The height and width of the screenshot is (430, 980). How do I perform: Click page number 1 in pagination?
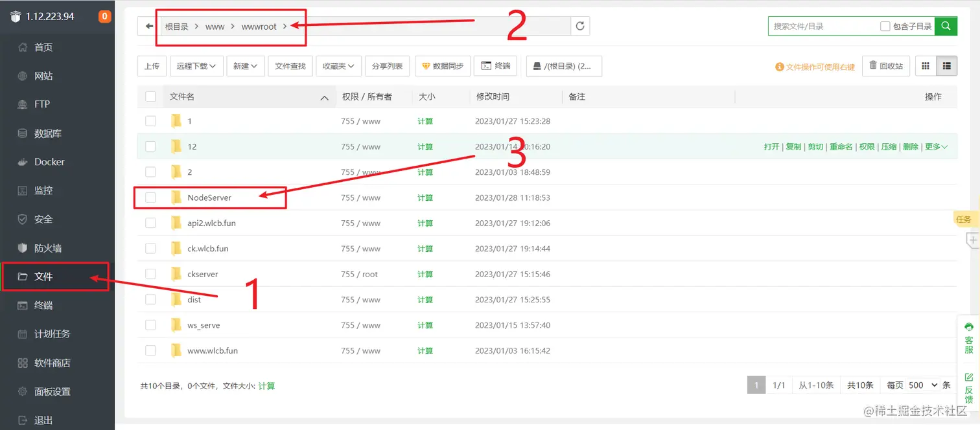756,385
